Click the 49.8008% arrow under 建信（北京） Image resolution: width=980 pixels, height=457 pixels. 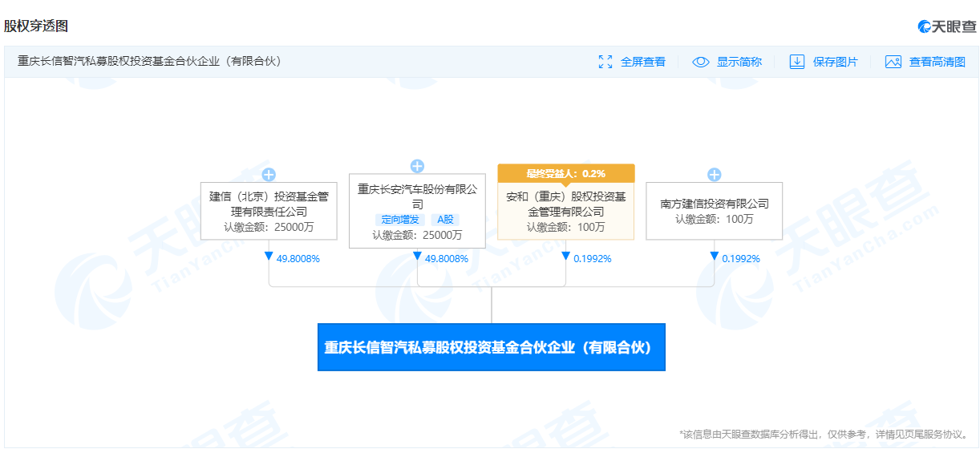point(269,257)
